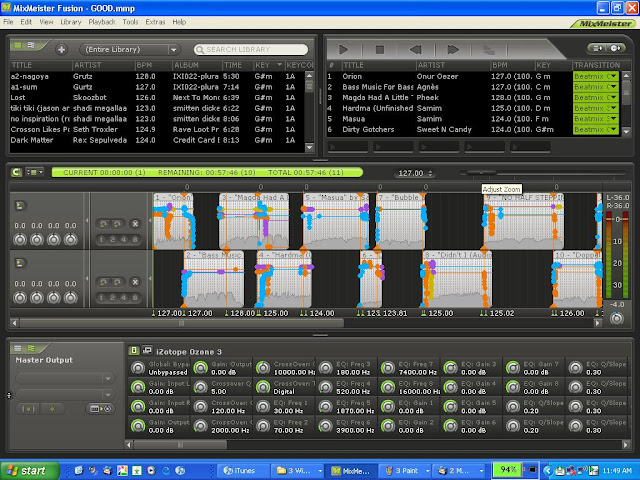The height and width of the screenshot is (480, 640).
Task: Open the Library menu
Action: (71, 22)
